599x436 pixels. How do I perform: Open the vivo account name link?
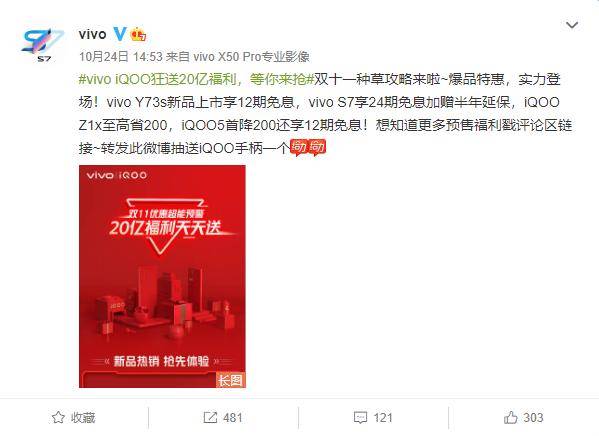point(92,34)
